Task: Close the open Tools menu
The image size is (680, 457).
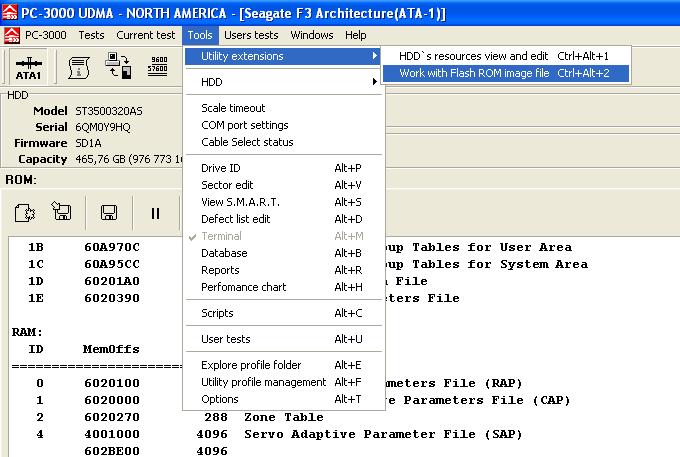Action: tap(200, 35)
